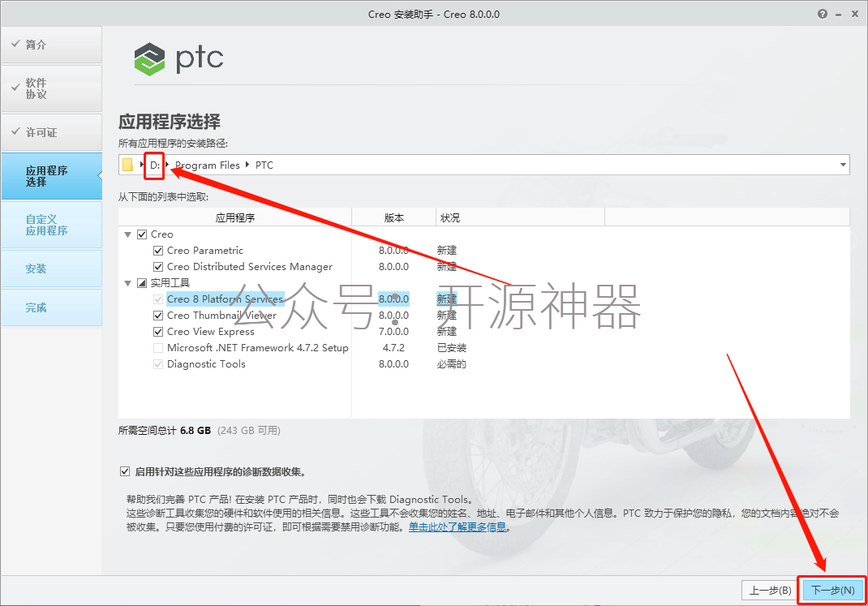868x606 pixels.
Task: Select Creo Parametric row label
Action: 204,251
